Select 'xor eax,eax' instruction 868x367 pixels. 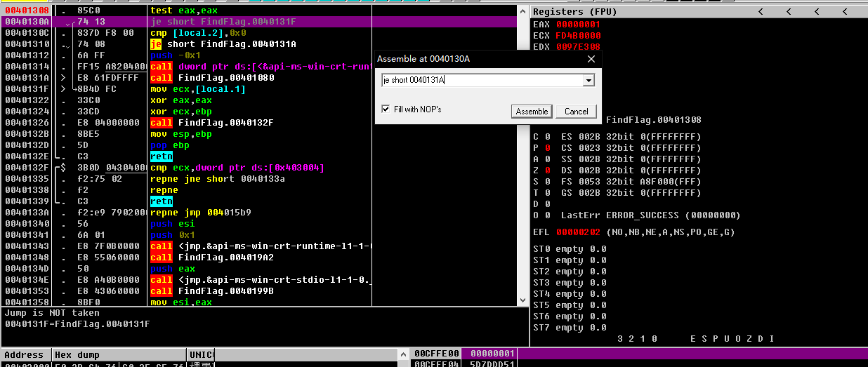pyautogui.click(x=181, y=100)
